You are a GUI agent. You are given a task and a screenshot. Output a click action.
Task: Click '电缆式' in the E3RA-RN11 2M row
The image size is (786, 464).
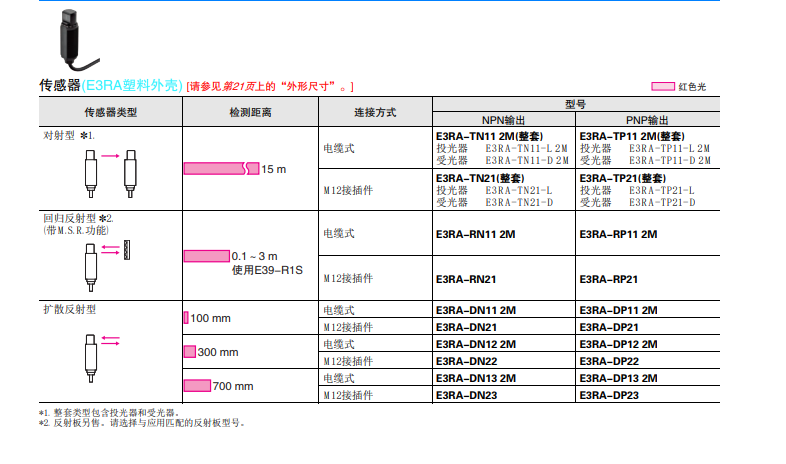pos(339,233)
